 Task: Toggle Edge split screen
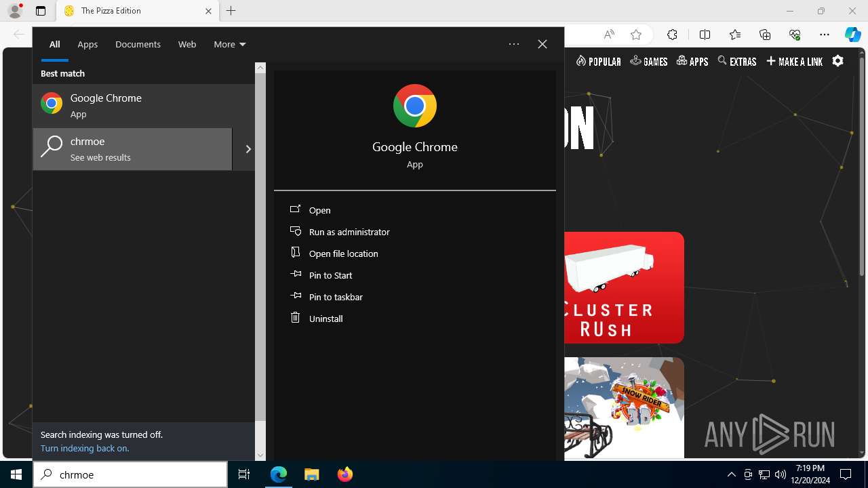705,35
